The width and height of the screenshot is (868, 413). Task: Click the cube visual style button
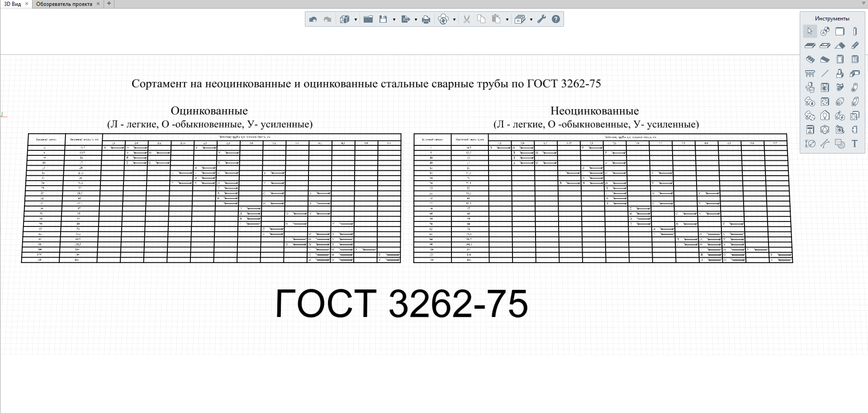(x=345, y=19)
